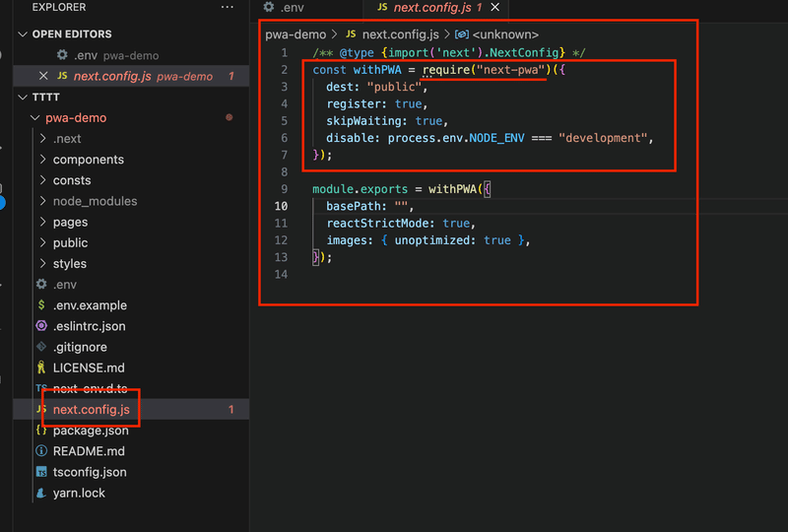Click pwa-demo breadcrumb segment
The width and height of the screenshot is (788, 532).
coord(295,34)
